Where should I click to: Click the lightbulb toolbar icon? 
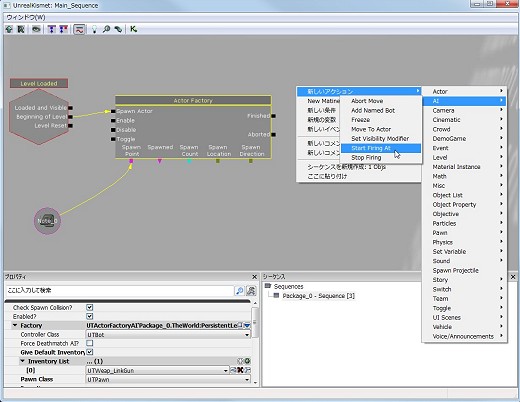94,29
